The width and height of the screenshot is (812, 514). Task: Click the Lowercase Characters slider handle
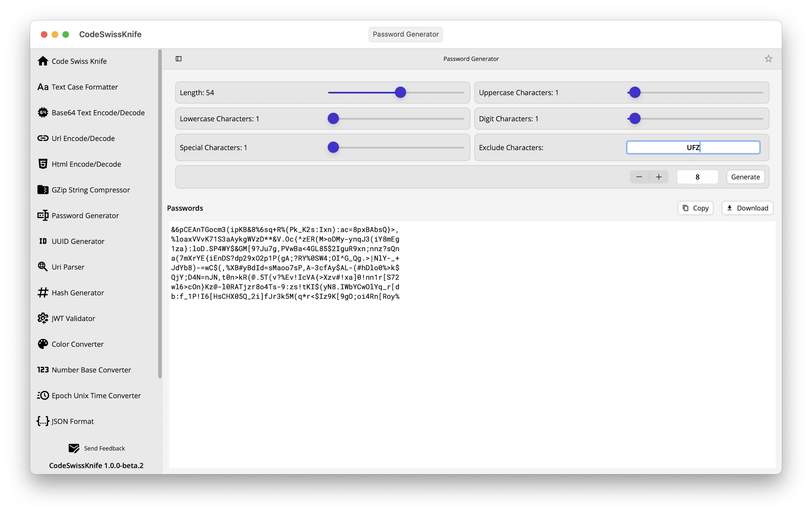[x=333, y=119]
